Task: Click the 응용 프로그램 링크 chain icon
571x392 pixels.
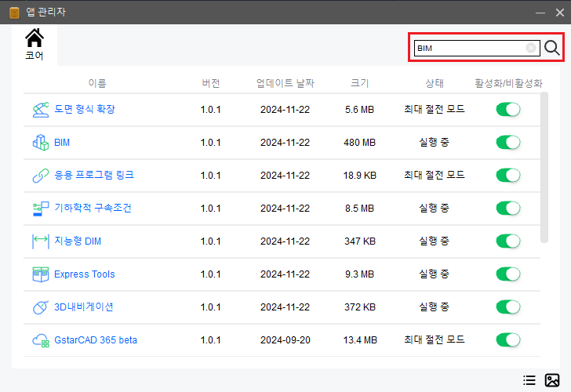Action: coord(41,176)
